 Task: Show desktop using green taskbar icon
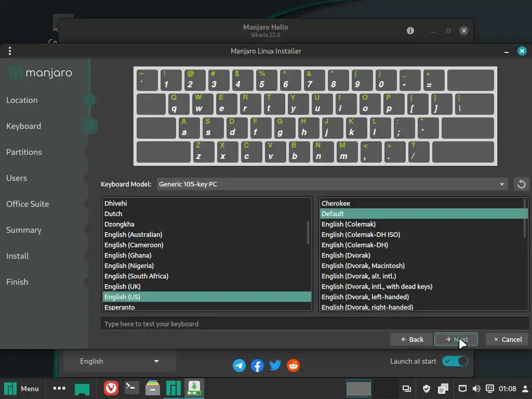(82, 389)
